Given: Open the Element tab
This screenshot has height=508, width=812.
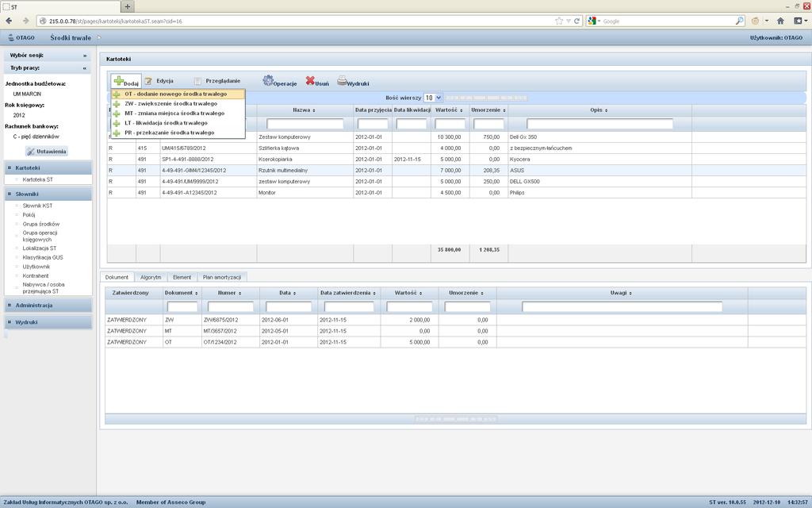Looking at the screenshot, I should (182, 277).
